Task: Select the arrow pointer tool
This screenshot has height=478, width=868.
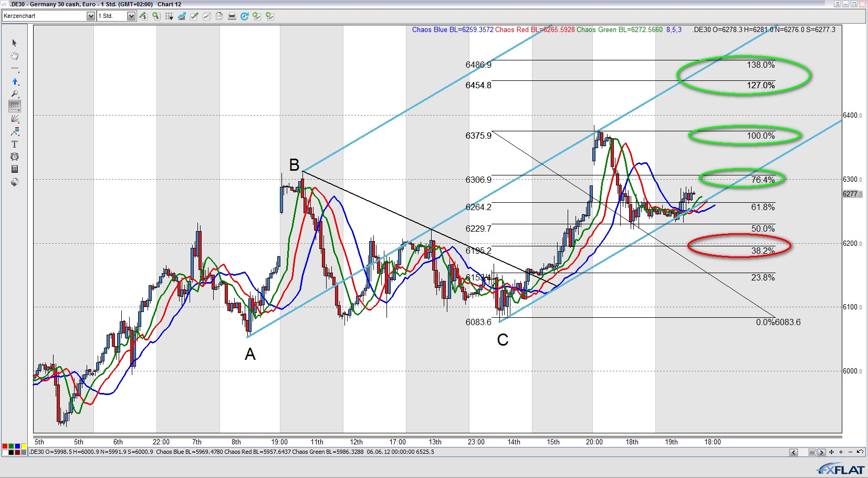Action: pos(15,43)
